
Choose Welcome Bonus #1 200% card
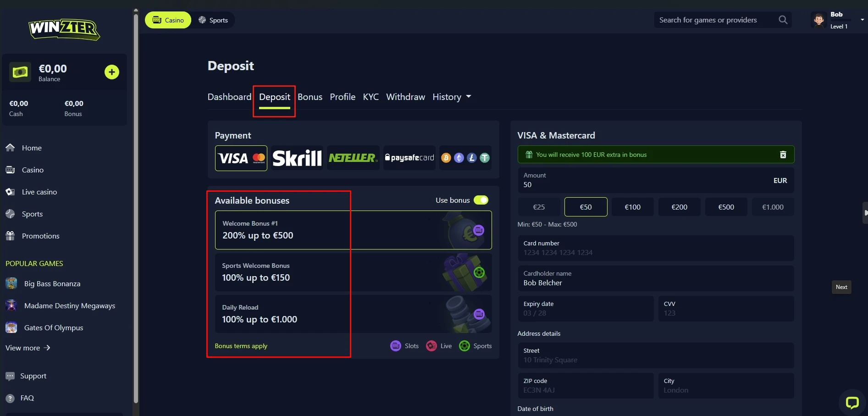pyautogui.click(x=353, y=230)
